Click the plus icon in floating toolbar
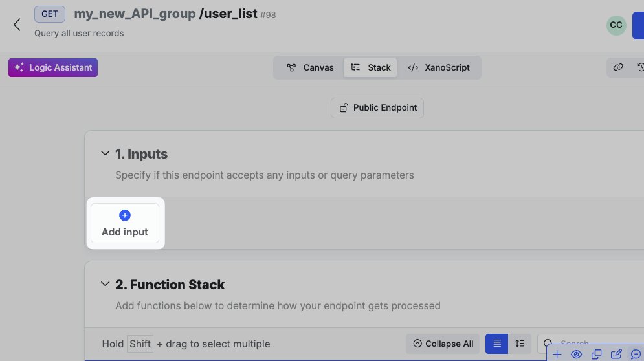The image size is (644, 361). pyautogui.click(x=557, y=354)
